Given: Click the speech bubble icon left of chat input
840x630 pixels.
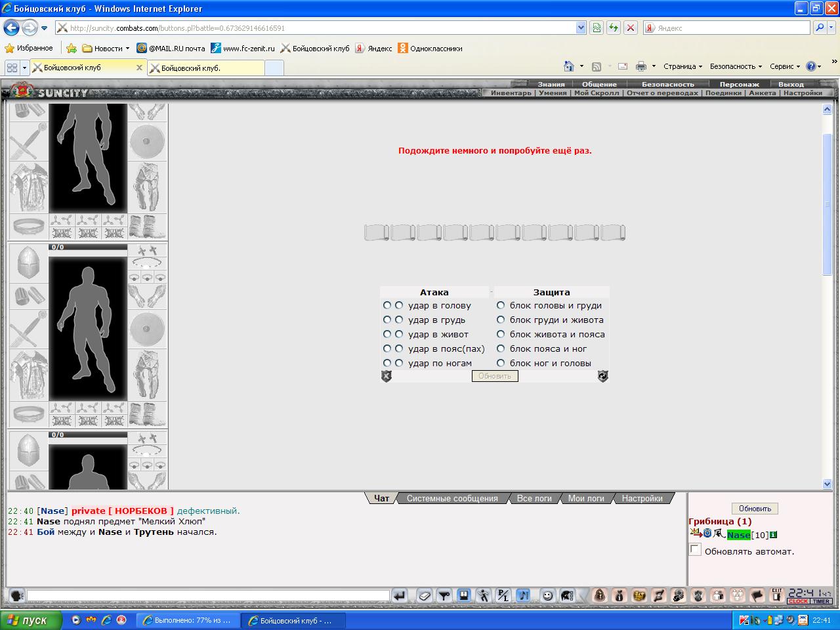Looking at the screenshot, I should pyautogui.click(x=17, y=596).
